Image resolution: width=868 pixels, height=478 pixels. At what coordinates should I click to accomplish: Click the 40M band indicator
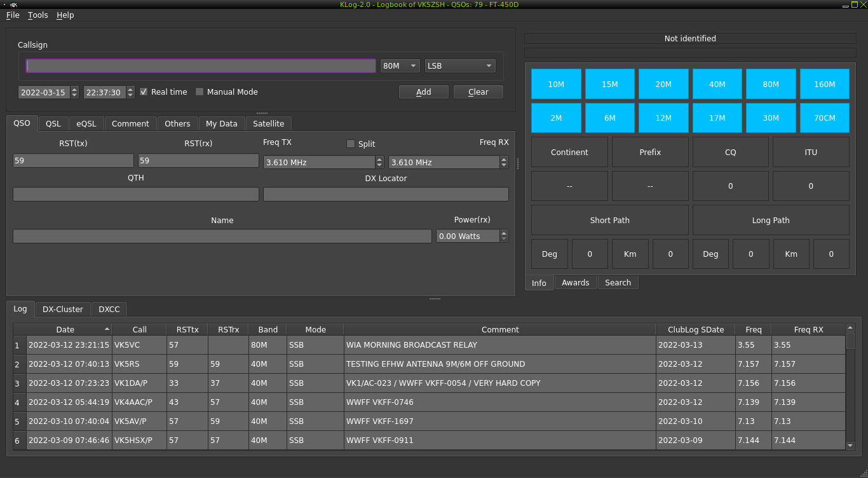tap(717, 84)
